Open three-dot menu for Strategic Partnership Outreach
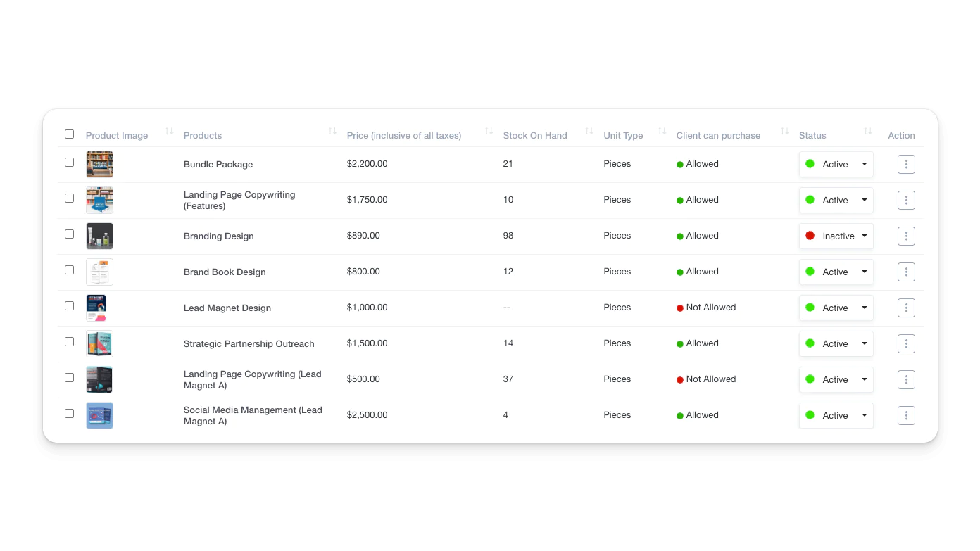Screen dimensions: 980x551 pos(906,343)
